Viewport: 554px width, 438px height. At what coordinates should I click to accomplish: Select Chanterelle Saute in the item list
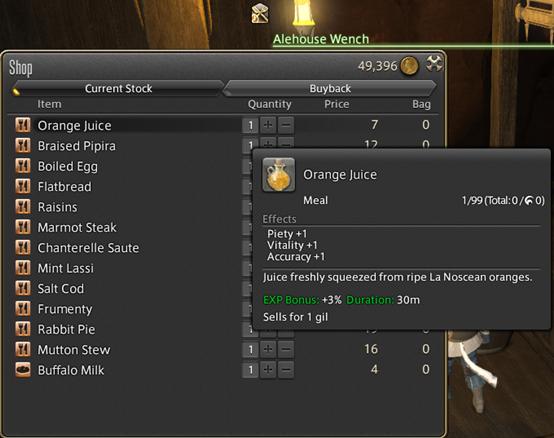pos(88,248)
